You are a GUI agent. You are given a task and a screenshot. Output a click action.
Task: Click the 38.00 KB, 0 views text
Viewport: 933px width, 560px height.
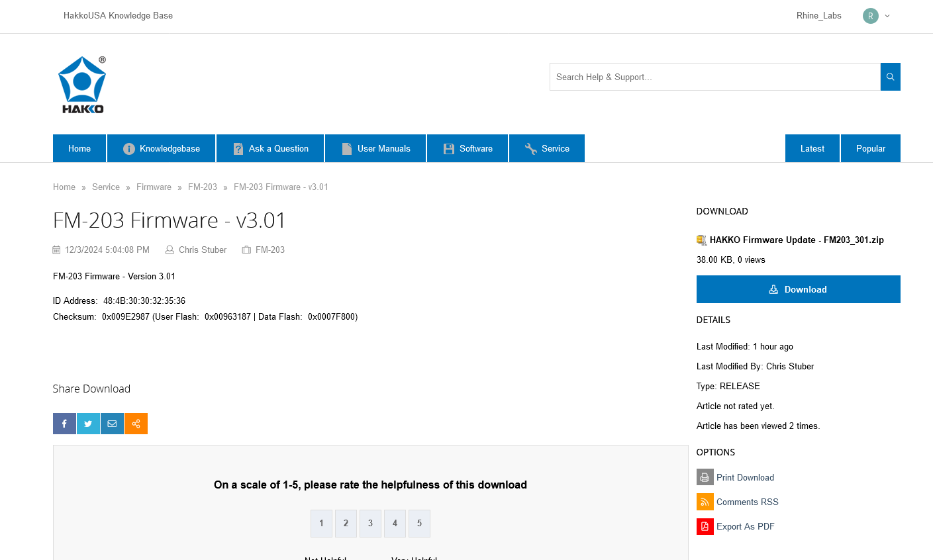[x=731, y=260]
